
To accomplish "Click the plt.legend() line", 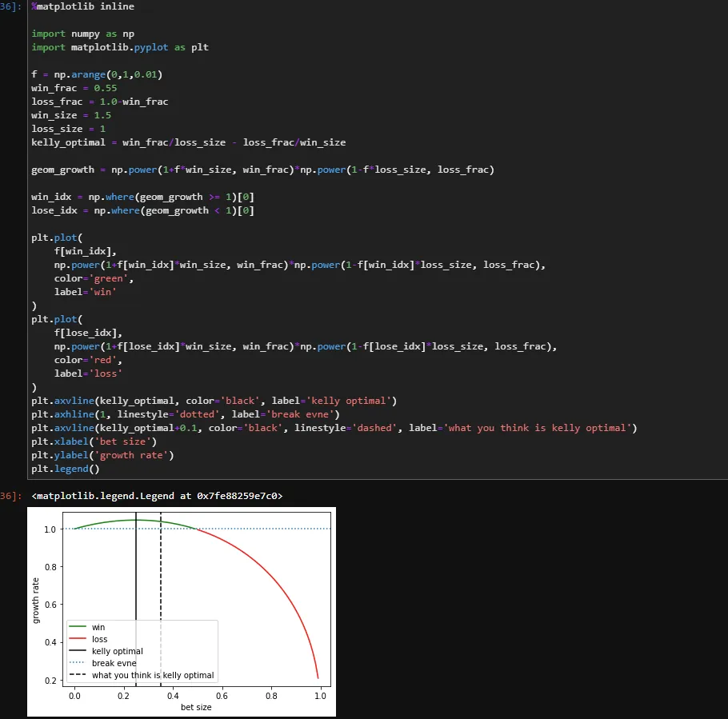I will coord(66,469).
